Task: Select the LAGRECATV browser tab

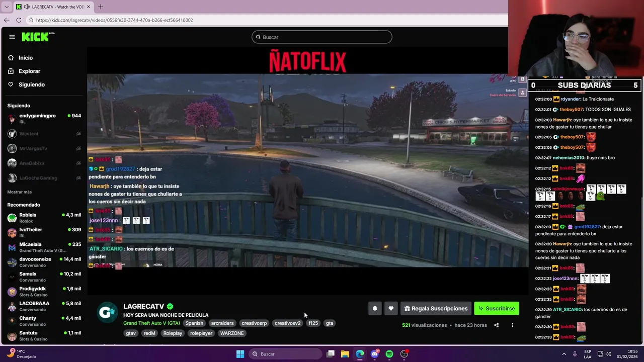Action: click(53, 7)
